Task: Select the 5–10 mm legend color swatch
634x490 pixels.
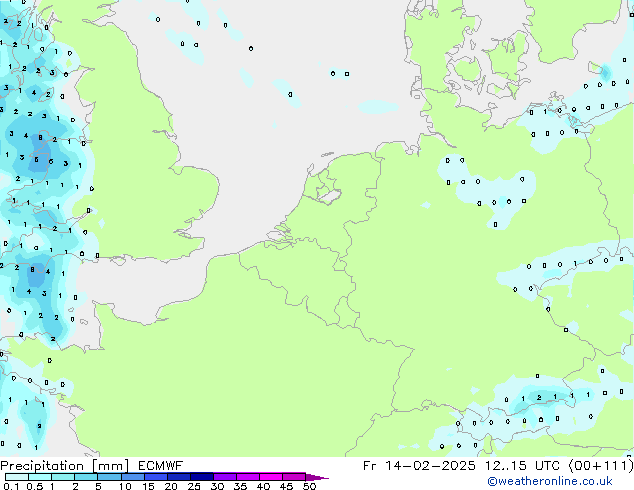Action: [x=109, y=477]
